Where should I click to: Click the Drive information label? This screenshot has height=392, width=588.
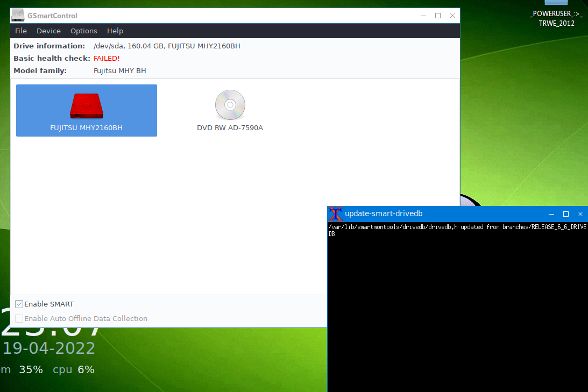[x=49, y=46]
